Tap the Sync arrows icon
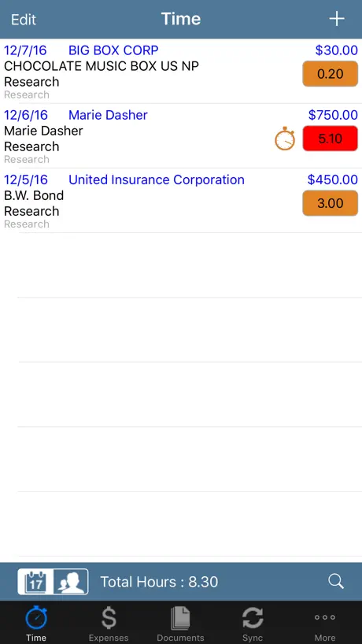Viewport: 362px width, 644px height. point(253,624)
